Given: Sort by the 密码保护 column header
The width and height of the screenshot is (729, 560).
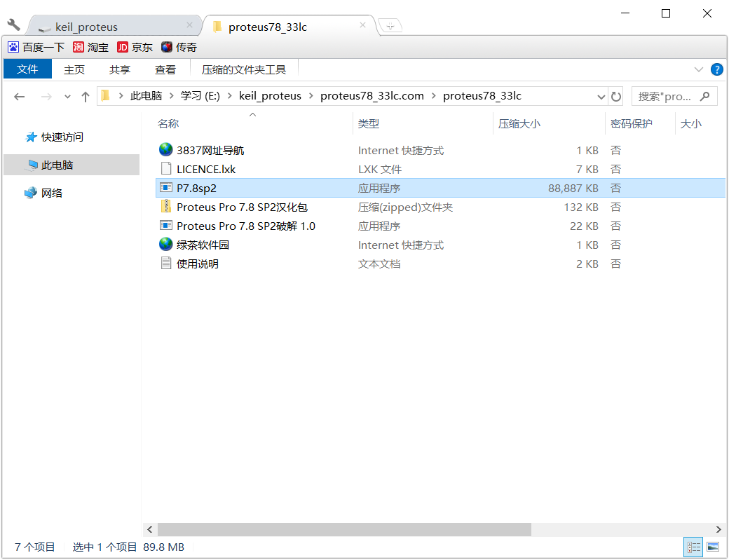Looking at the screenshot, I should [632, 123].
